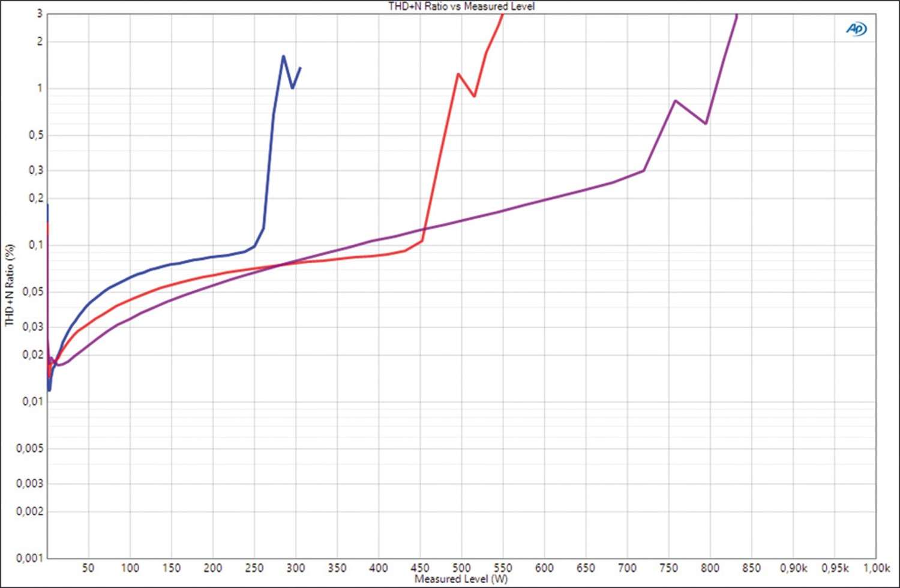
Task: Click the '1' y-axis tick label
Action: coord(40,88)
